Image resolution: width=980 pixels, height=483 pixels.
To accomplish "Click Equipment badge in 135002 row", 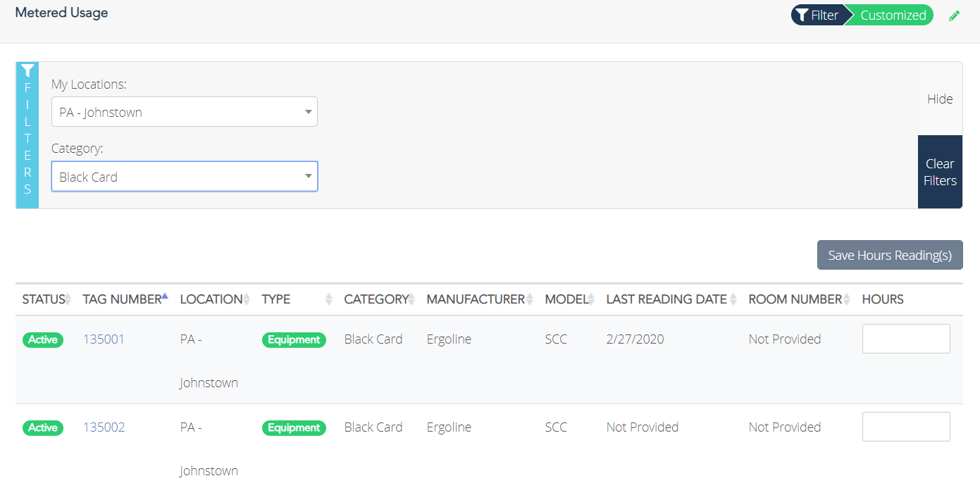I will click(294, 427).
